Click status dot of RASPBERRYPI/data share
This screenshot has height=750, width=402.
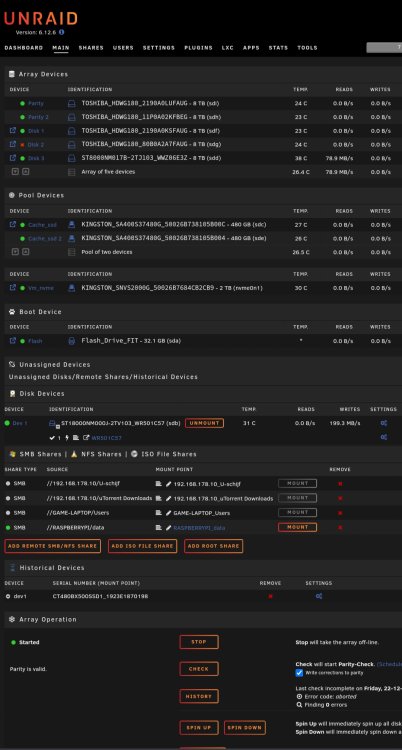click(x=8, y=528)
